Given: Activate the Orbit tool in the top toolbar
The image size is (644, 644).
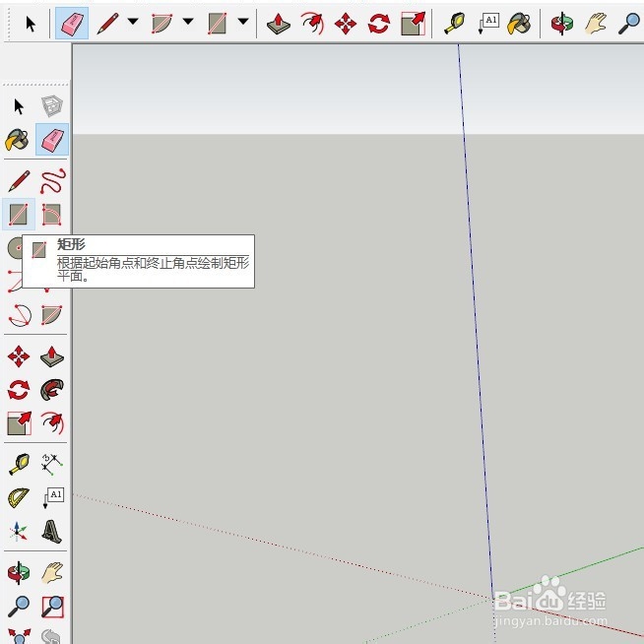Looking at the screenshot, I should 562,24.
